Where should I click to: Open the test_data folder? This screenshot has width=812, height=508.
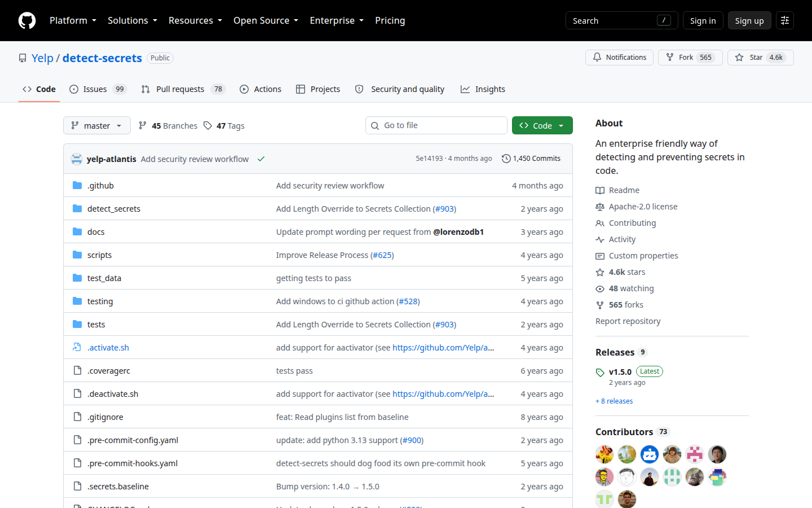tap(104, 278)
